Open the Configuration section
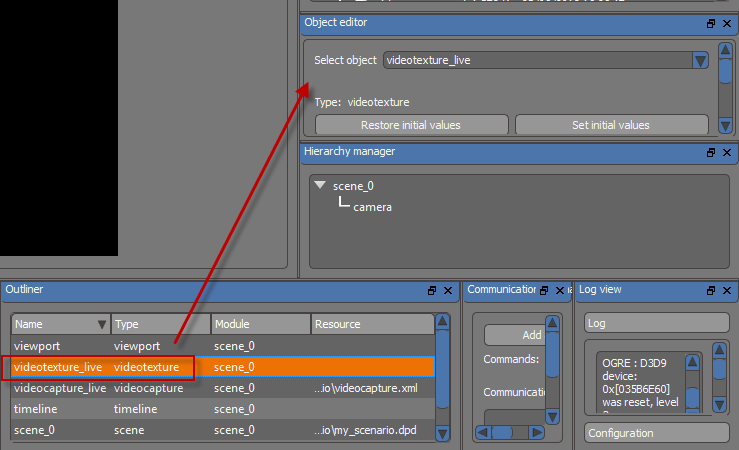 [657, 433]
